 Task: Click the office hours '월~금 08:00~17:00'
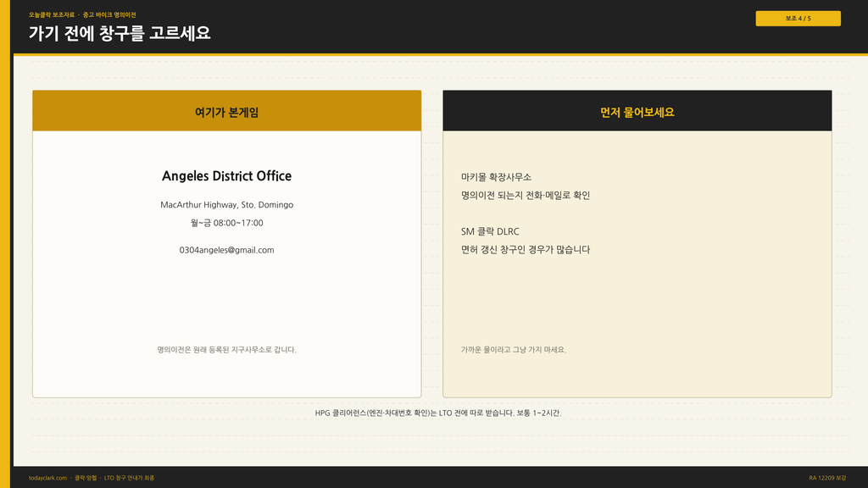tap(227, 223)
